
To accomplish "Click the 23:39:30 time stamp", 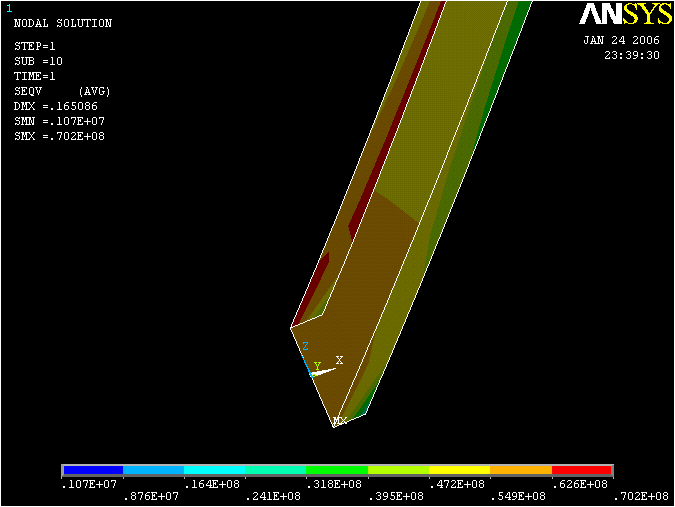I will (632, 55).
